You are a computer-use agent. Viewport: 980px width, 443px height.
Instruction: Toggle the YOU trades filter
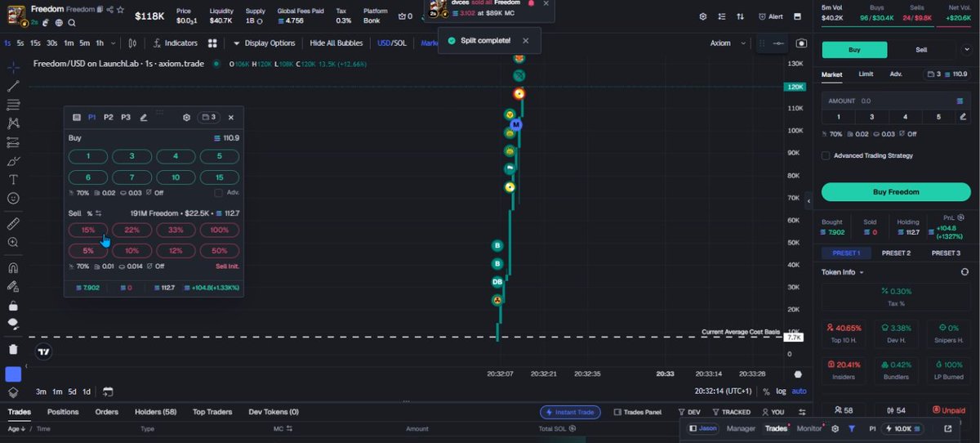[x=773, y=412]
